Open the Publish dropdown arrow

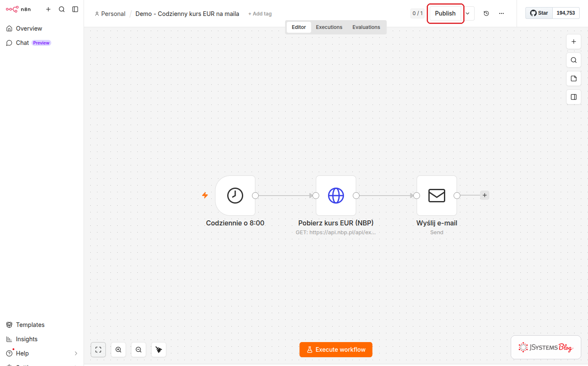467,13
